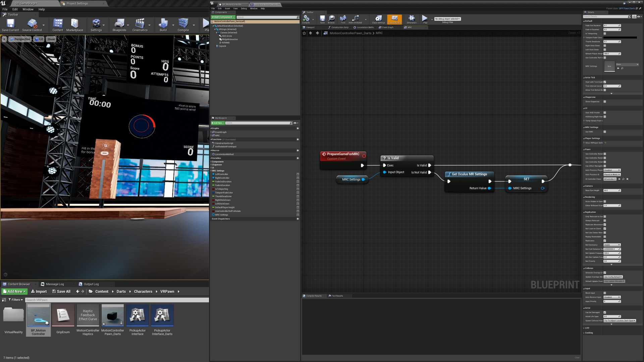Click the black Teleport Fade Color swatch
Viewport: 644px width, 362px height.
(x=620, y=38)
